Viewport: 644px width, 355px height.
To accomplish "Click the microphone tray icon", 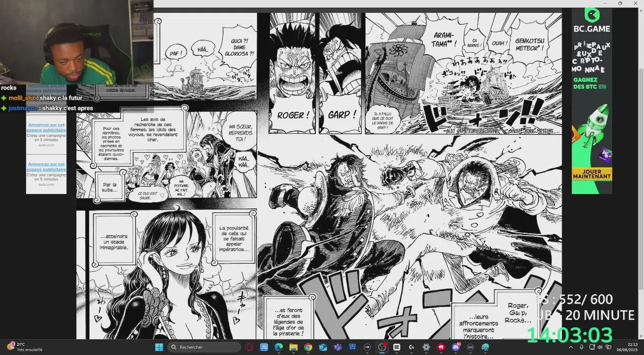I will coord(581,347).
